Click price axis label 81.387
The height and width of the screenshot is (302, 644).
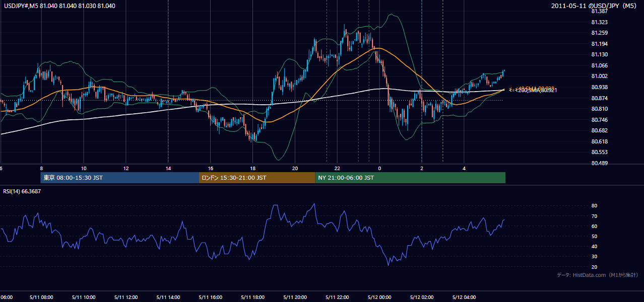(x=599, y=11)
